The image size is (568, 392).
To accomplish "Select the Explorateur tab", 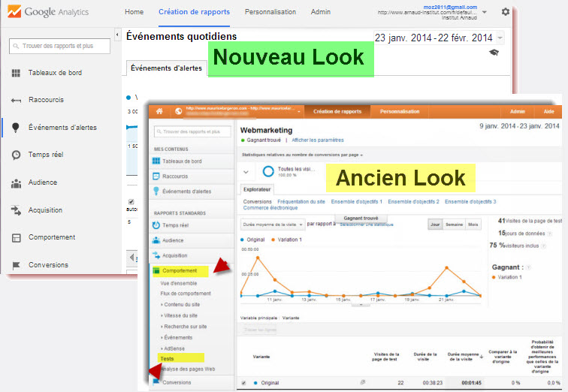I will click(x=257, y=189).
